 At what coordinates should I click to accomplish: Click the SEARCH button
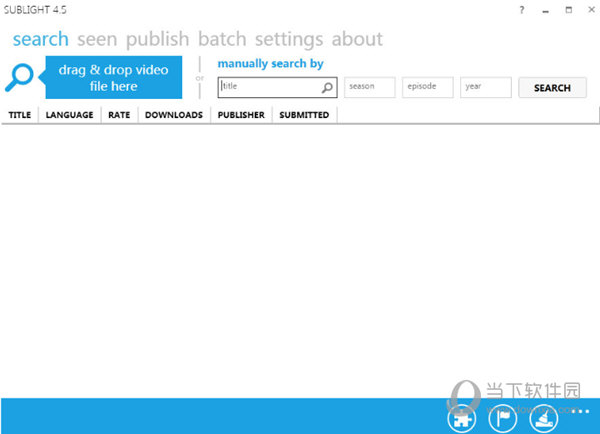click(x=552, y=88)
